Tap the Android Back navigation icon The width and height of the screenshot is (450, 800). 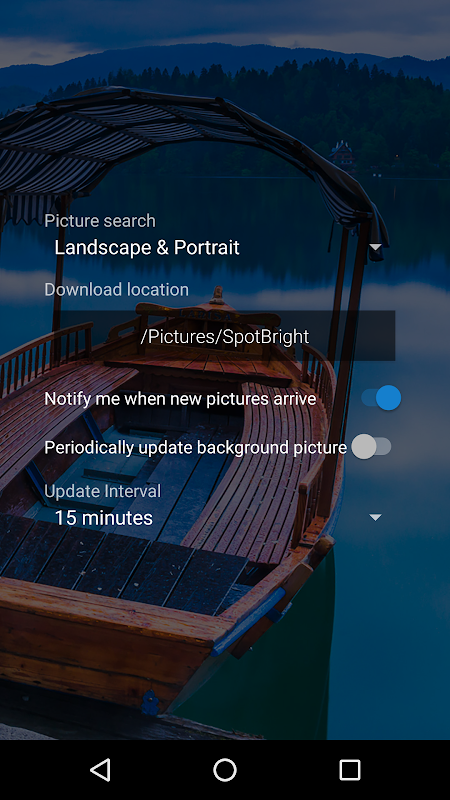point(101,769)
